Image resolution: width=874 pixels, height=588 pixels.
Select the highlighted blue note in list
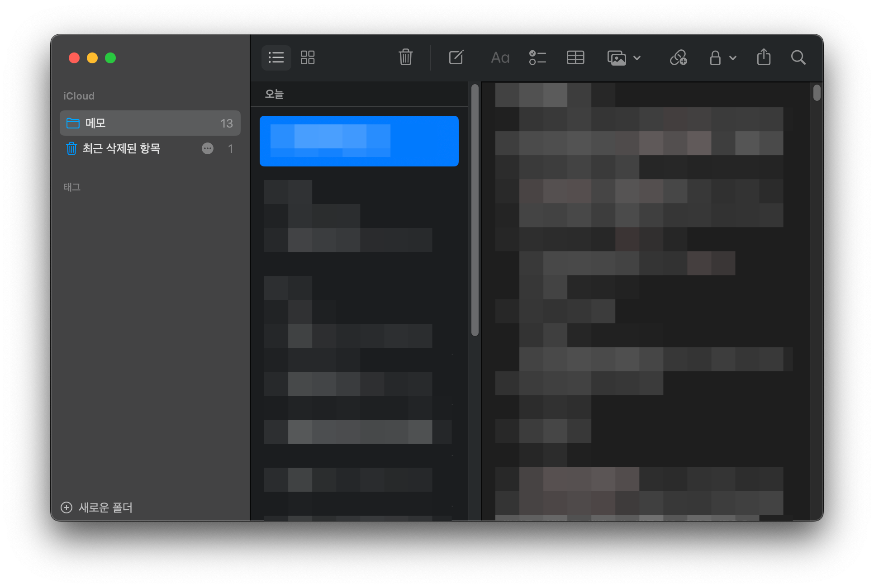359,141
